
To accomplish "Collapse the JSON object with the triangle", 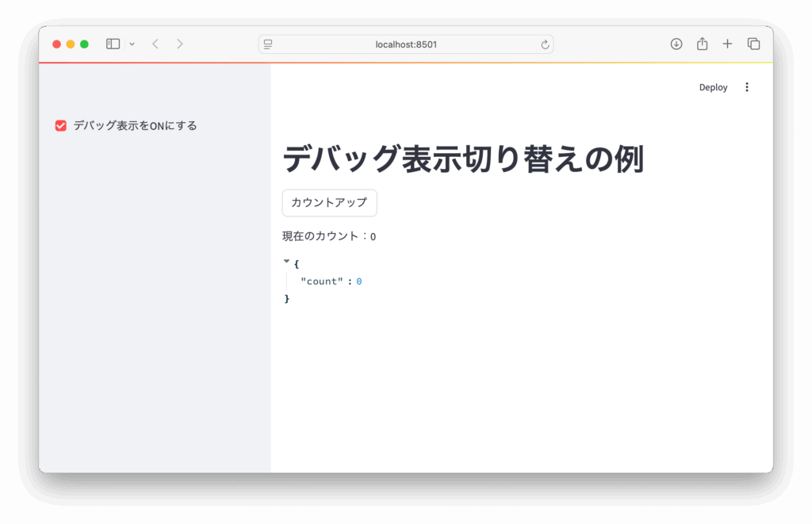I will [286, 261].
